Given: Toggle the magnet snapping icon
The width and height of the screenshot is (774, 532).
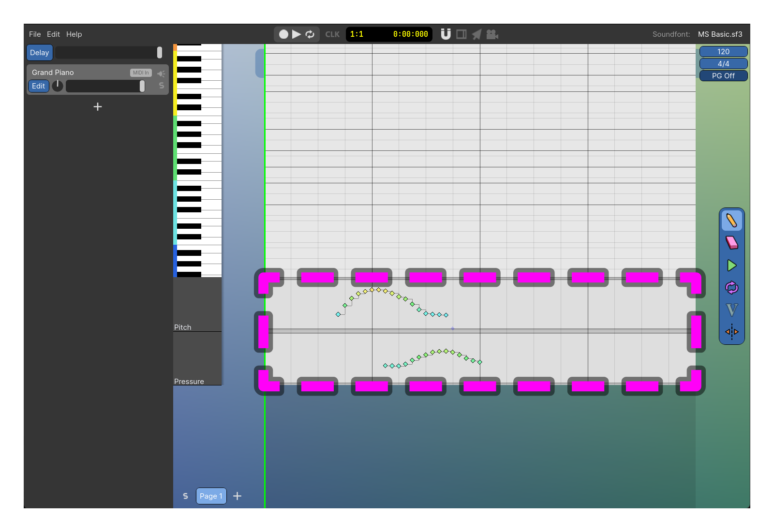Looking at the screenshot, I should [x=446, y=34].
